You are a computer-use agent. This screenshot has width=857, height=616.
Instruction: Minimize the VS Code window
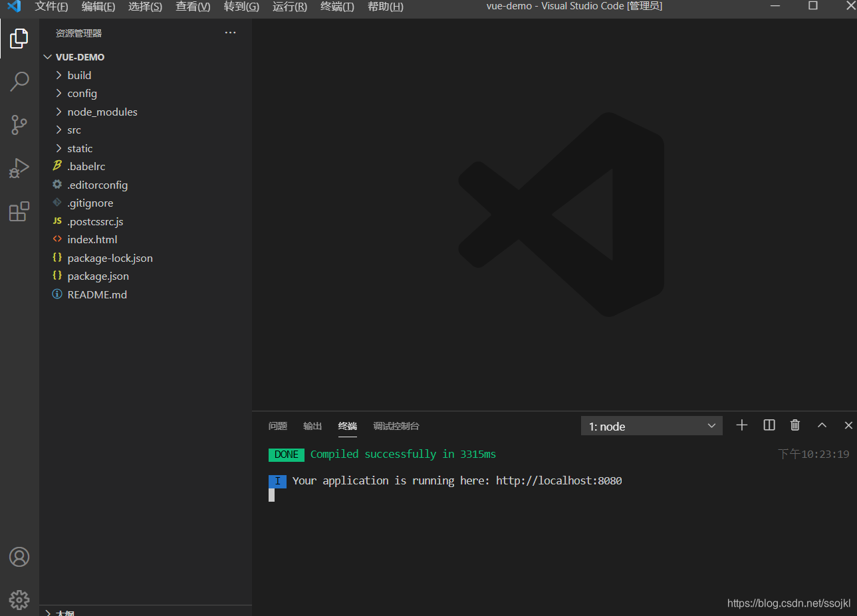click(775, 6)
